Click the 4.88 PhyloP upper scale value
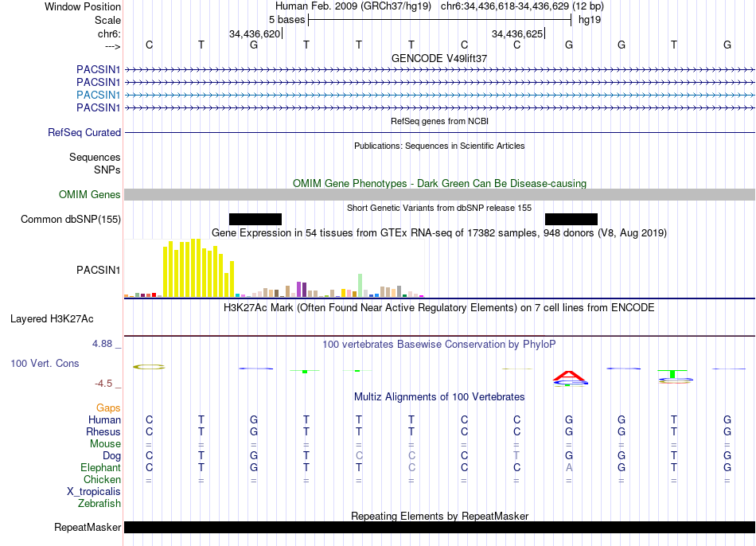This screenshot has width=756, height=546. coord(102,344)
